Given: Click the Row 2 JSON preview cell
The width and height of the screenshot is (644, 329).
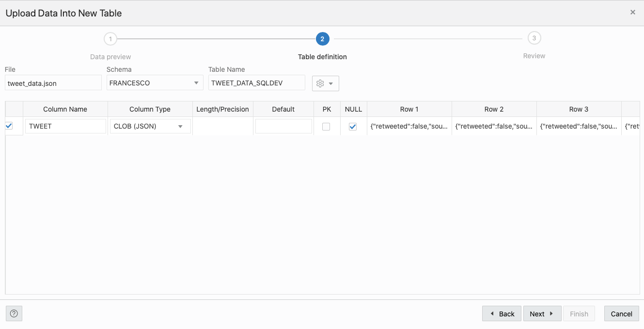Looking at the screenshot, I should pyautogui.click(x=494, y=126).
